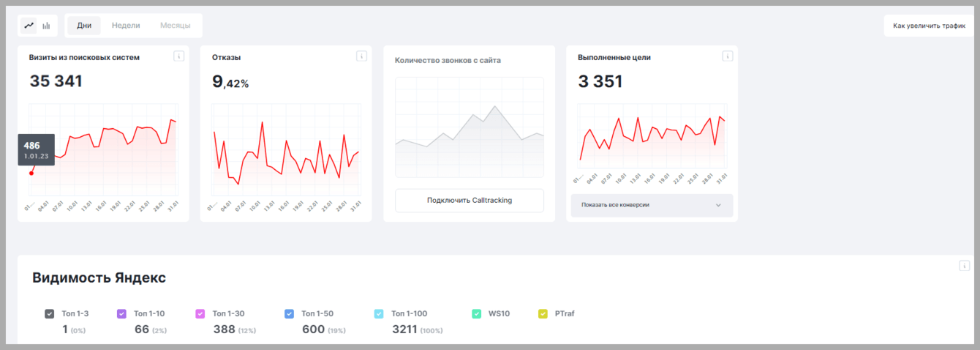Click the Выполненные цели card title

[614, 57]
